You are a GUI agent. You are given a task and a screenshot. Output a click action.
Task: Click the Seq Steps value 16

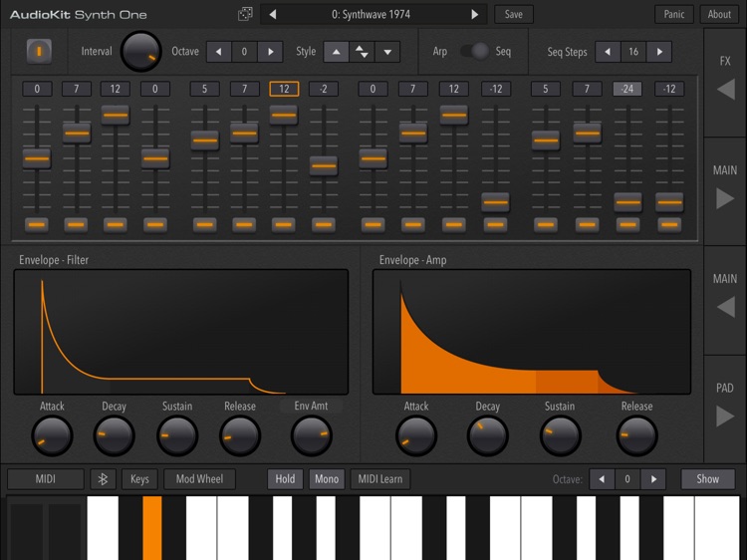point(633,52)
